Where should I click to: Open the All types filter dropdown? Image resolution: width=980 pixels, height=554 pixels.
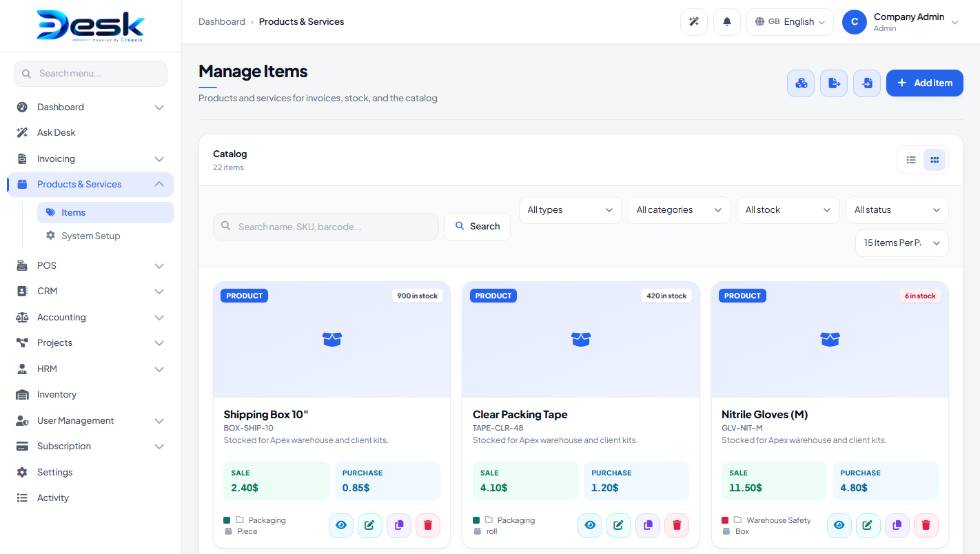coord(571,210)
